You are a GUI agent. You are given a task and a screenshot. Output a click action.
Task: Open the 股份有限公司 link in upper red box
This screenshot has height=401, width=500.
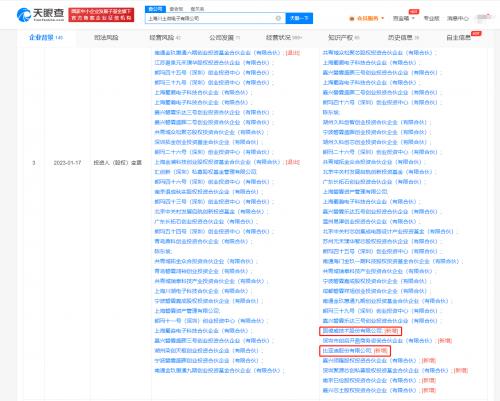(x=352, y=331)
